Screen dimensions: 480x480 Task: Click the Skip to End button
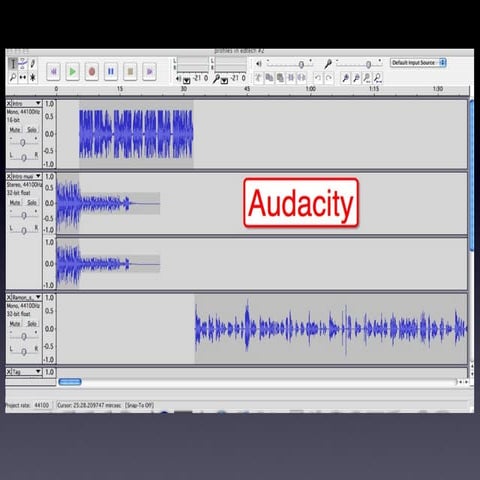[150, 71]
